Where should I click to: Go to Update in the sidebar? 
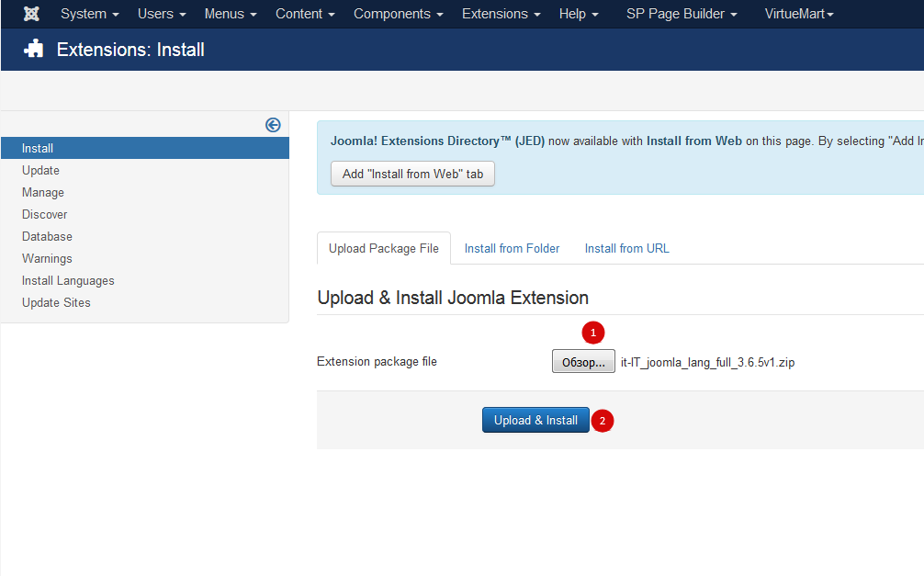[x=40, y=170]
